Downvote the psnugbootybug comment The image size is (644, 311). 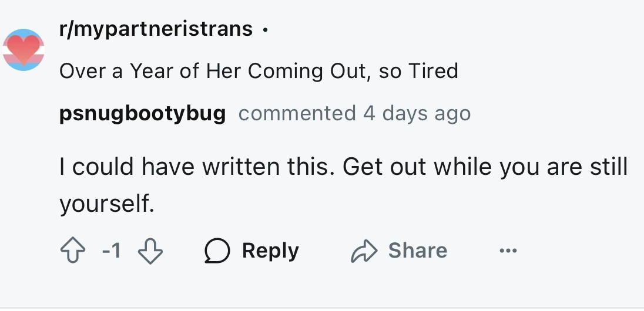click(x=150, y=251)
